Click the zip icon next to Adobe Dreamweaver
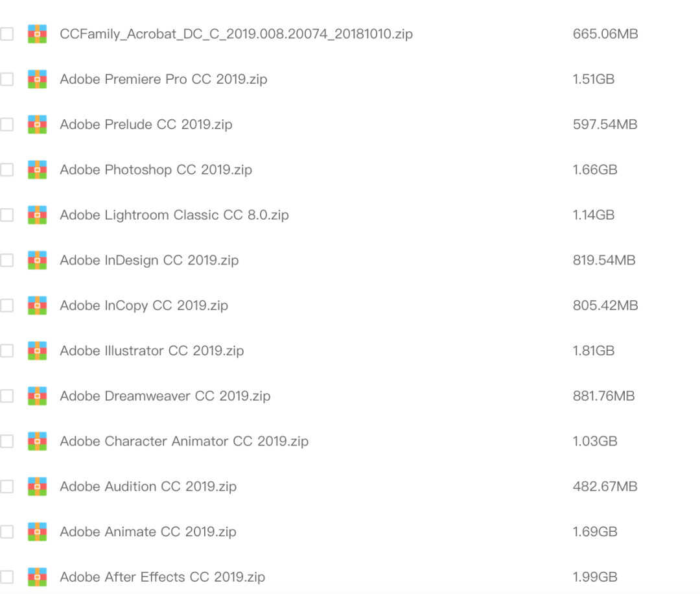The image size is (700, 594). [x=37, y=396]
